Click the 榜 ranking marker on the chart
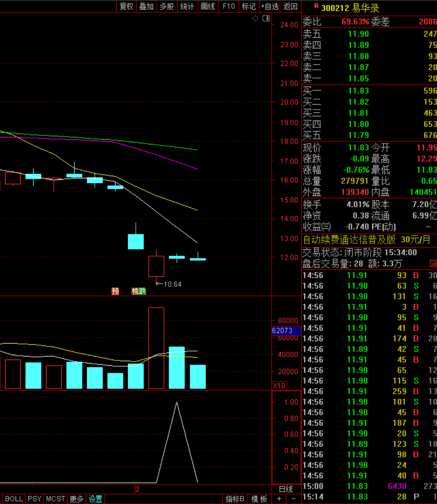437x504 pixels. (x=135, y=291)
